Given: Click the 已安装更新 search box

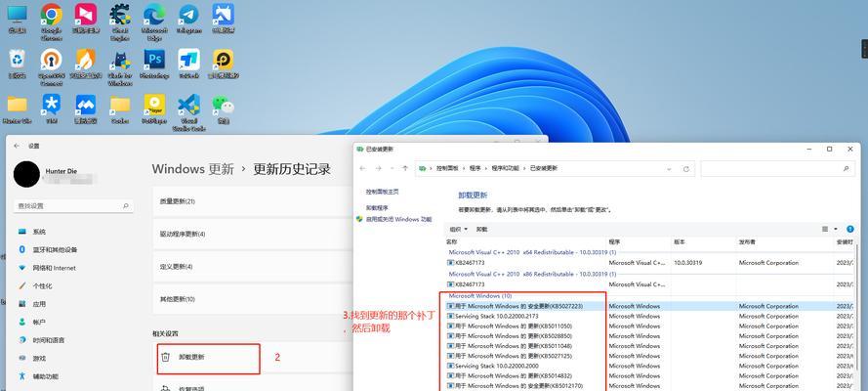Looking at the screenshot, I should pos(778,168).
